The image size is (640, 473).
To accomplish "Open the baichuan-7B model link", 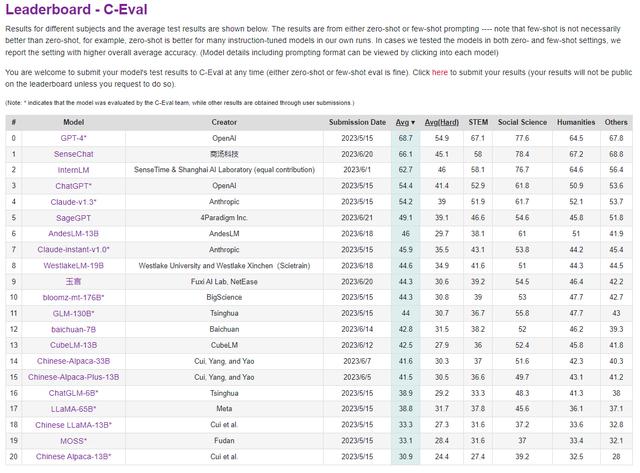I will pos(73,329).
